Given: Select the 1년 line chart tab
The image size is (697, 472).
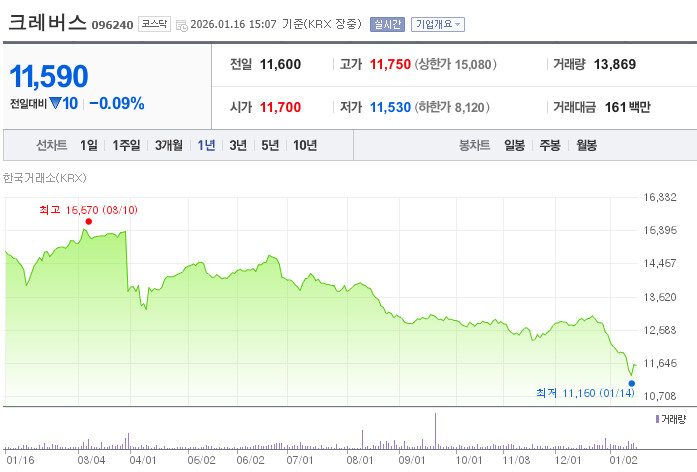Looking at the screenshot, I should click(x=206, y=145).
